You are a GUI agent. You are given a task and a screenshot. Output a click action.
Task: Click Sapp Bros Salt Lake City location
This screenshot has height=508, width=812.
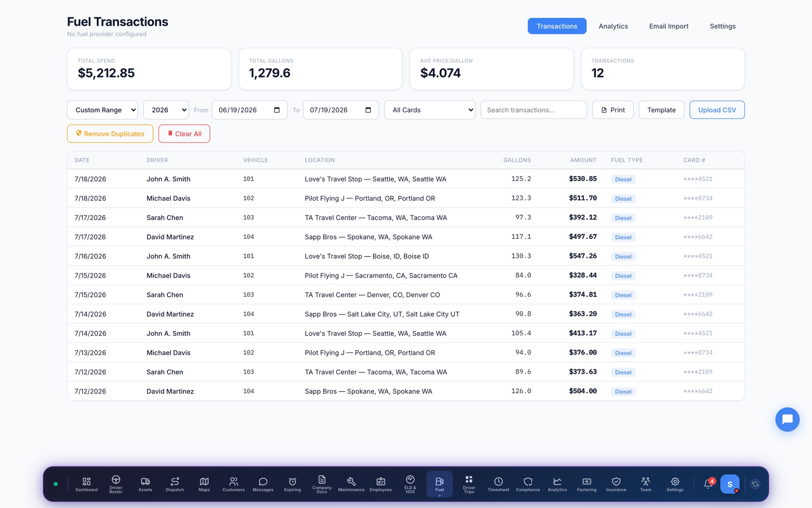[x=382, y=314]
